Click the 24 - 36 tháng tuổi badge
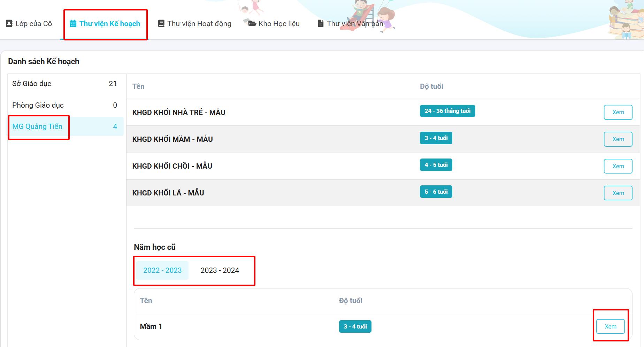644x347 pixels. click(x=447, y=111)
